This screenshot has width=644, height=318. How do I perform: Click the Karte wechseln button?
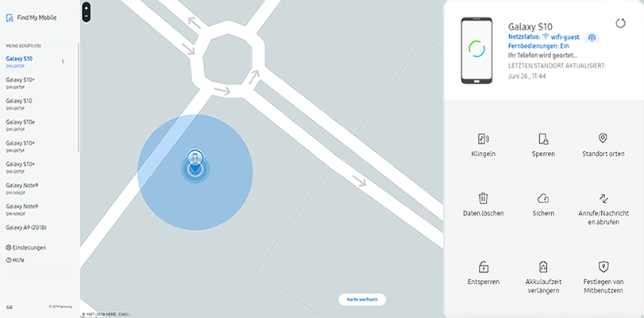362,300
